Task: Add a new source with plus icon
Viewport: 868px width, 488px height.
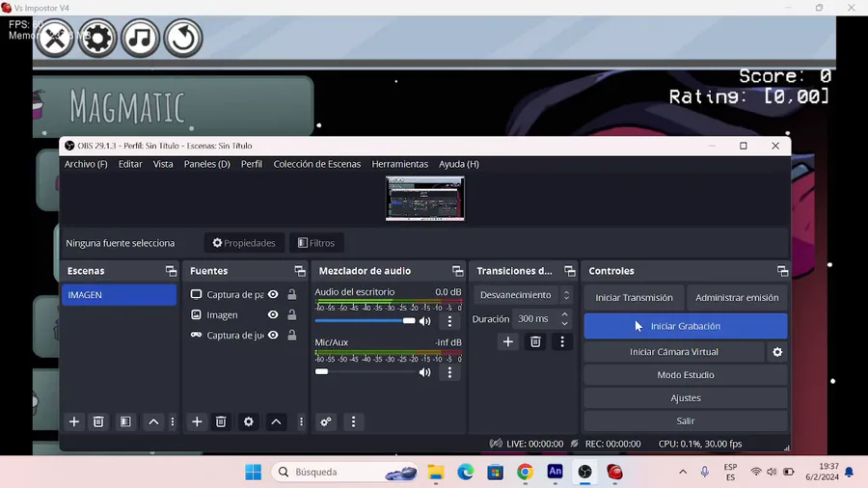Action: (x=197, y=421)
